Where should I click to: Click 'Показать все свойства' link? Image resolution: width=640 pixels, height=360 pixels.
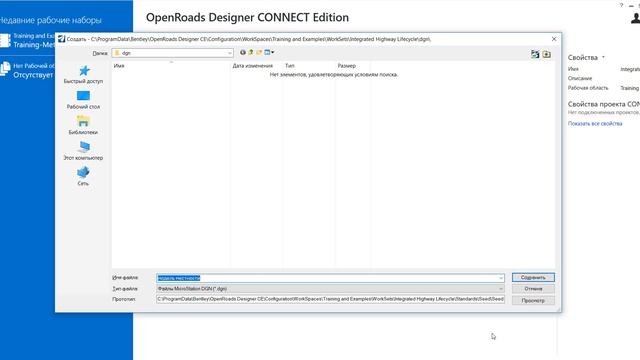tap(595, 123)
